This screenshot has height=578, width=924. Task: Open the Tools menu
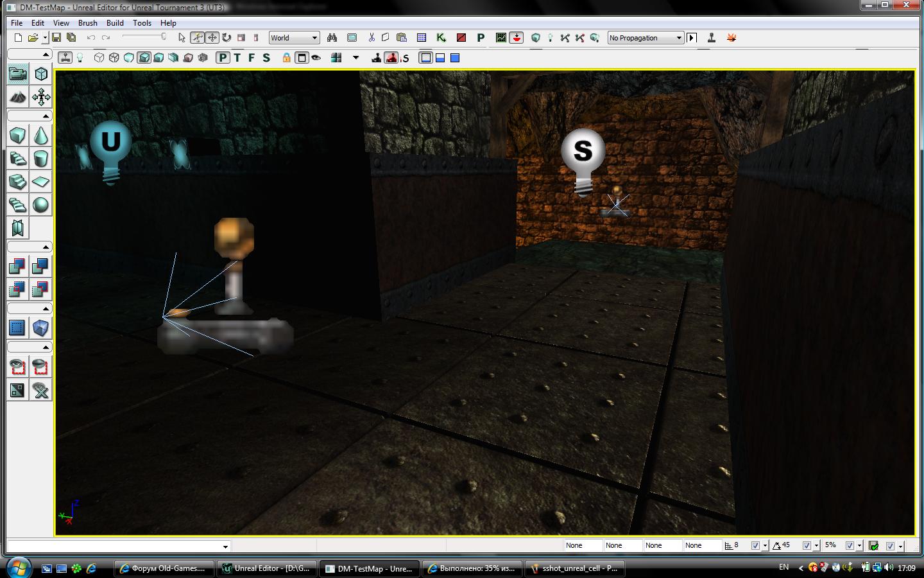(142, 22)
